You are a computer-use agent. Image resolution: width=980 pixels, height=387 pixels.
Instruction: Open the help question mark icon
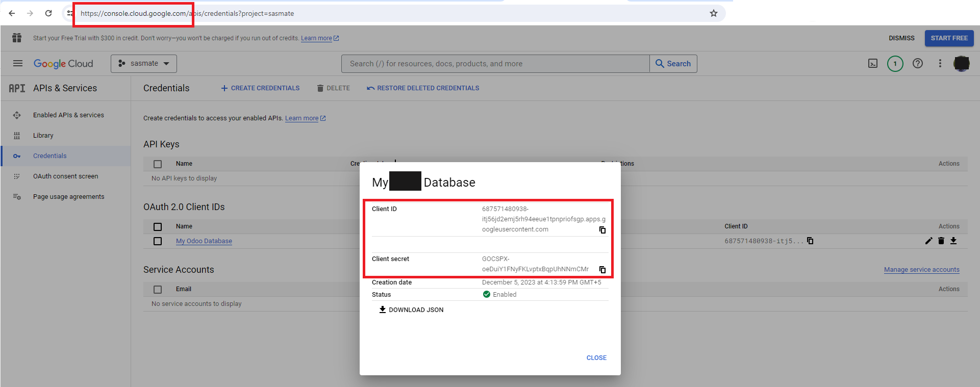[x=918, y=64]
